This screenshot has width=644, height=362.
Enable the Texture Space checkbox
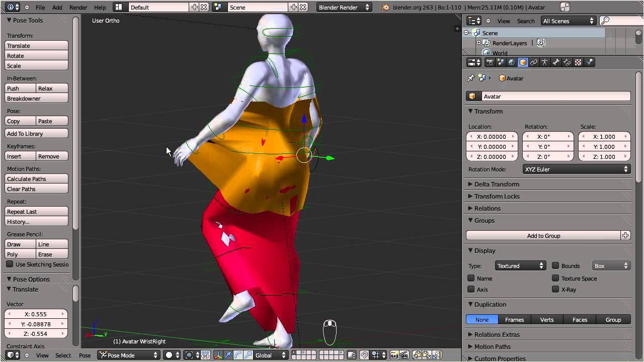[555, 278]
